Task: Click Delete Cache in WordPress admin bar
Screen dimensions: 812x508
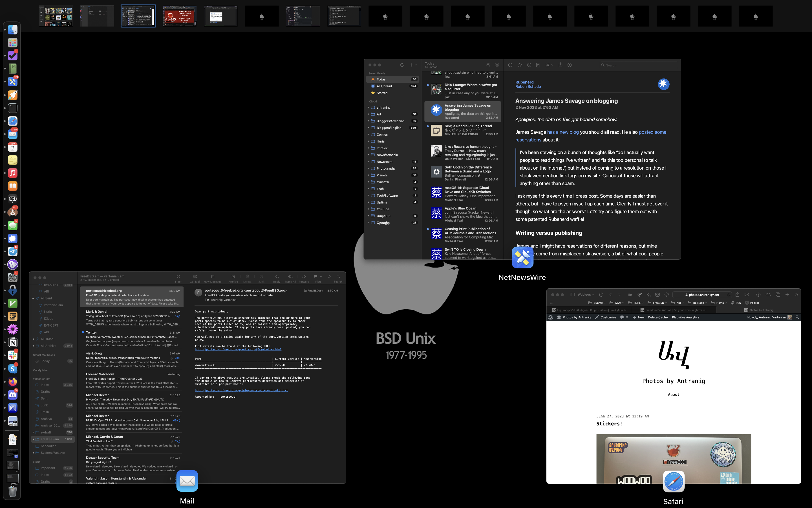Action: 658,317
